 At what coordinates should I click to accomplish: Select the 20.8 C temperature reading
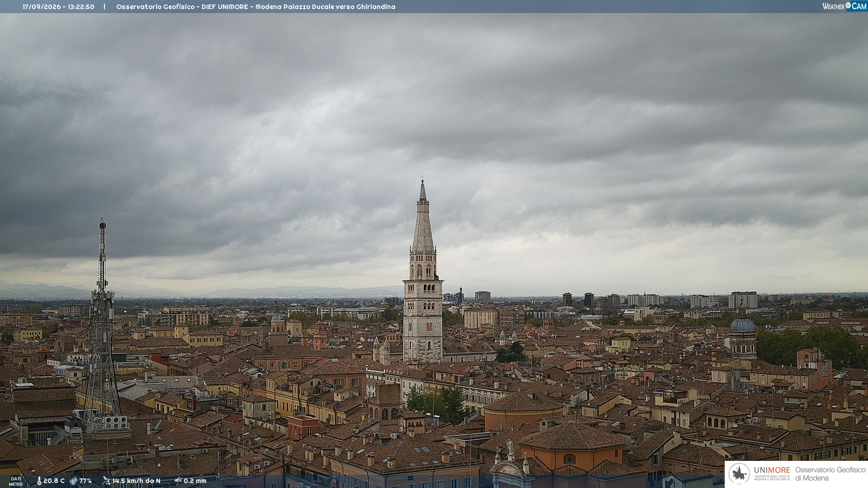pyautogui.click(x=54, y=481)
